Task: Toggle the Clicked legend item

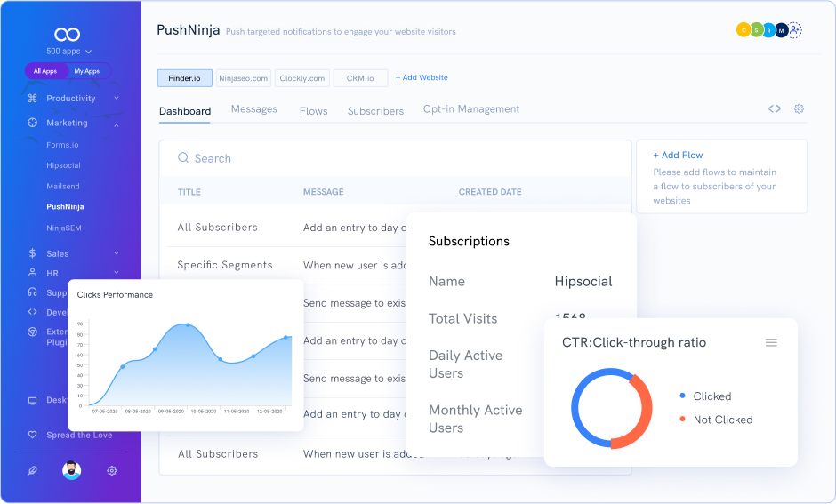Action: pos(711,396)
